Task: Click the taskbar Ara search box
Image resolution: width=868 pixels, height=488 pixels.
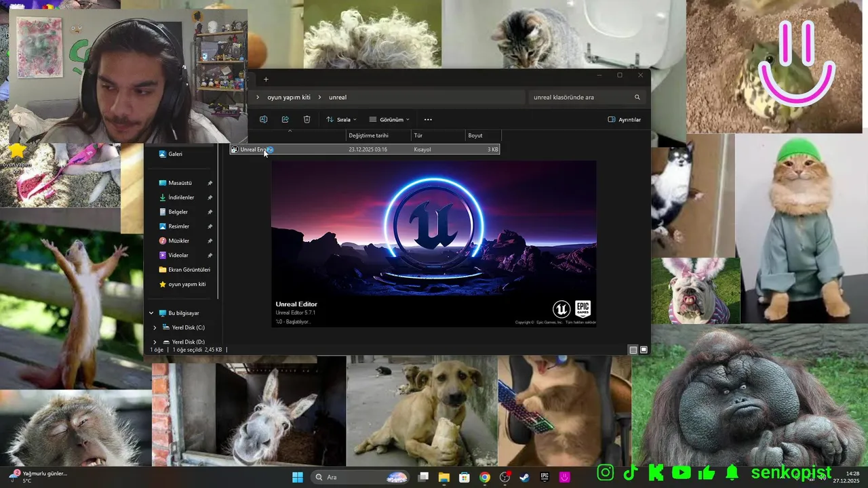Action: click(361, 477)
